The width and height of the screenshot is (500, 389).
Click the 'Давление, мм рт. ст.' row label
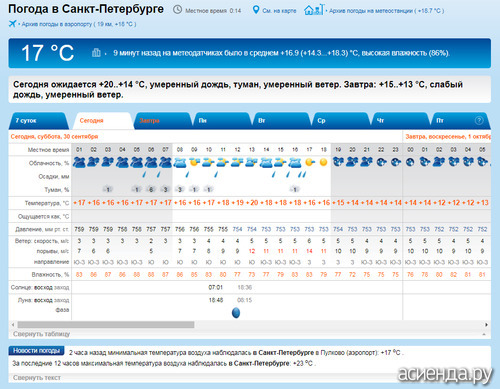(42, 229)
